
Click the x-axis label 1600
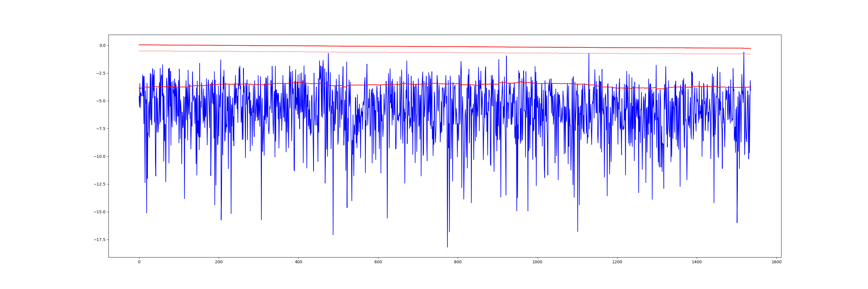[777, 262]
